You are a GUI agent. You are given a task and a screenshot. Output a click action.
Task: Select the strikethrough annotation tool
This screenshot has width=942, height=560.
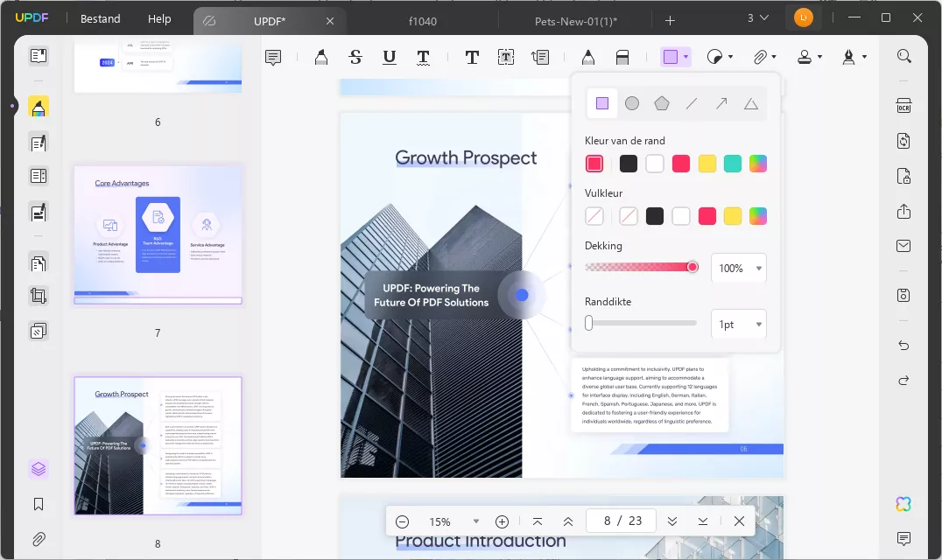pos(355,58)
